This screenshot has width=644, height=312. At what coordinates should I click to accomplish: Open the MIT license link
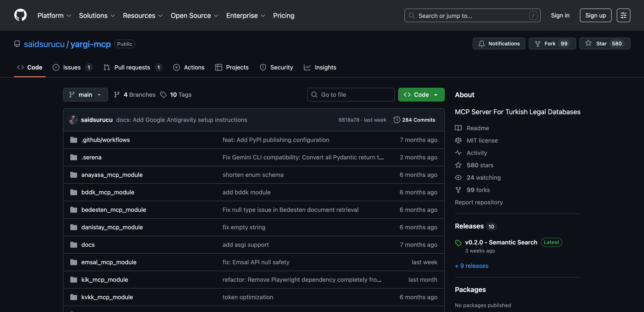(x=482, y=141)
